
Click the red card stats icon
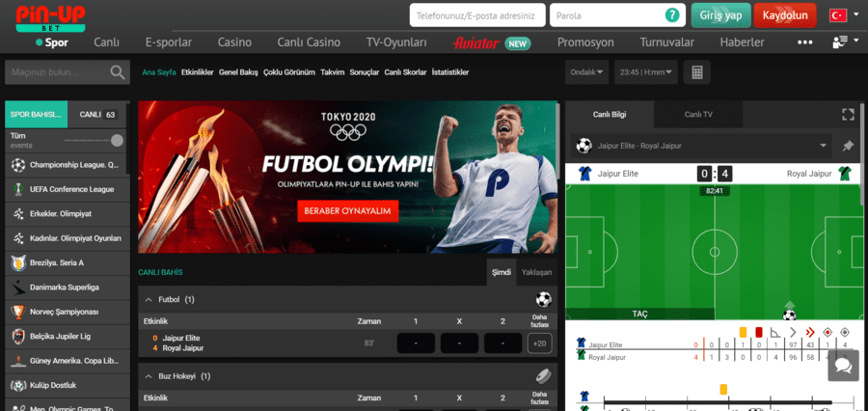(759, 332)
